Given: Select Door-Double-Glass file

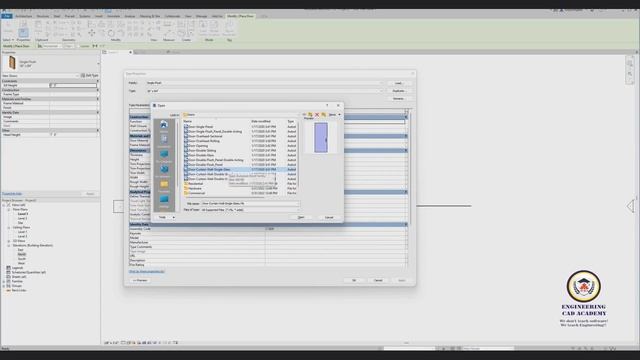Looking at the screenshot, I should pos(201,155).
